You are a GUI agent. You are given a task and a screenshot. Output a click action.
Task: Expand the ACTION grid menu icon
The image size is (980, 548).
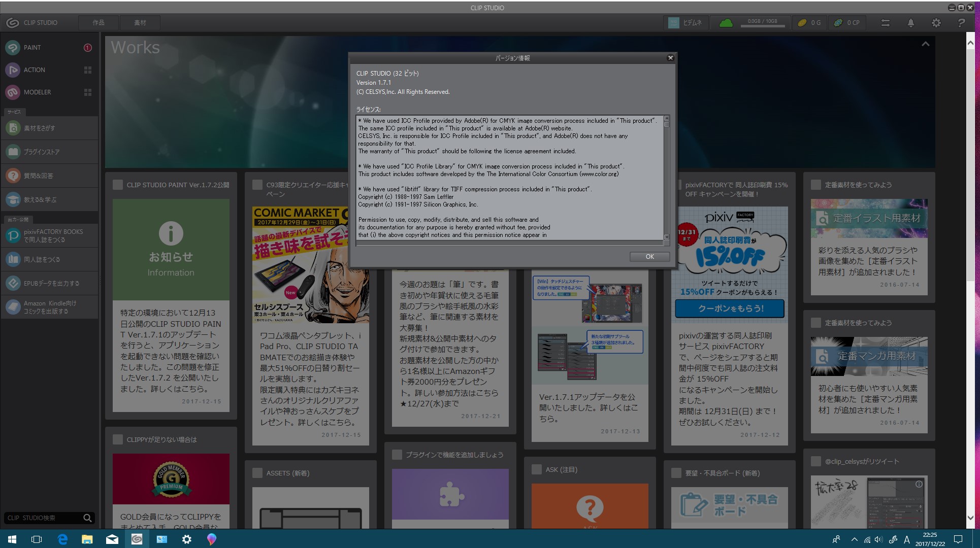(88, 70)
